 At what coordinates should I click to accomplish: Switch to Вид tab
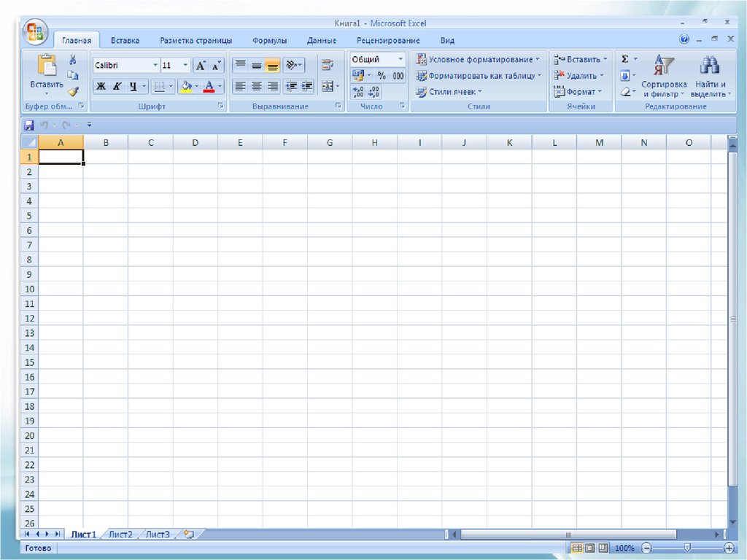pyautogui.click(x=447, y=41)
